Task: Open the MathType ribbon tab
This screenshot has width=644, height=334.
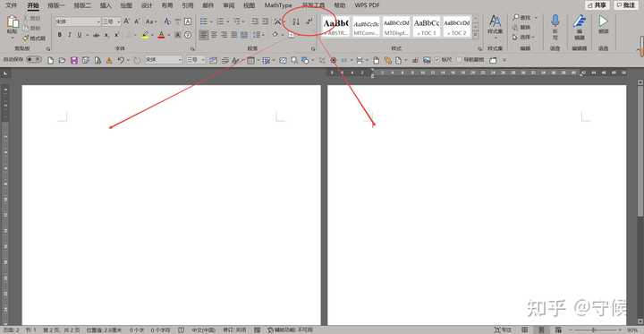Action: 278,5
